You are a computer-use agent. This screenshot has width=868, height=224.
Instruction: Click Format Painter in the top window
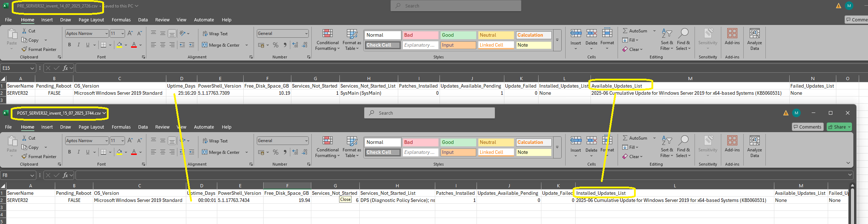point(39,50)
